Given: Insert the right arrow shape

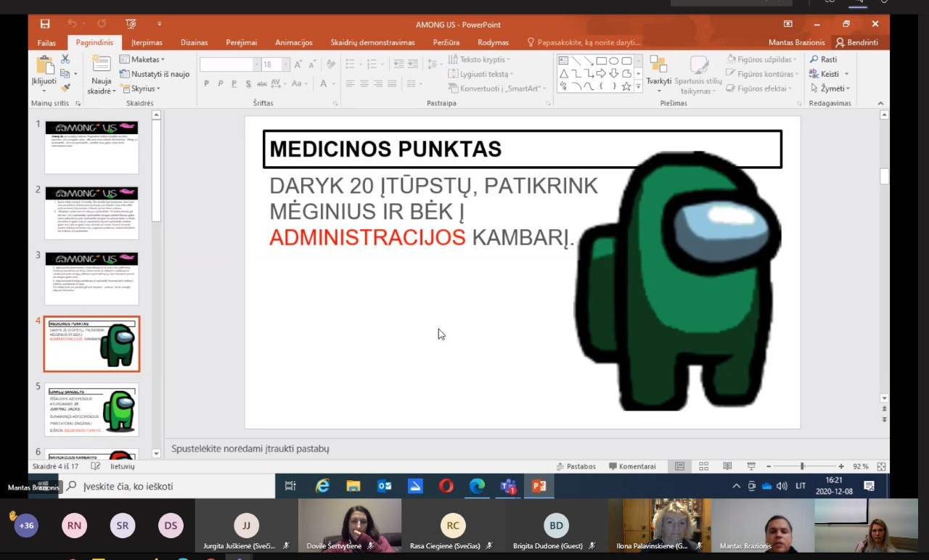Looking at the screenshot, I should [601, 73].
